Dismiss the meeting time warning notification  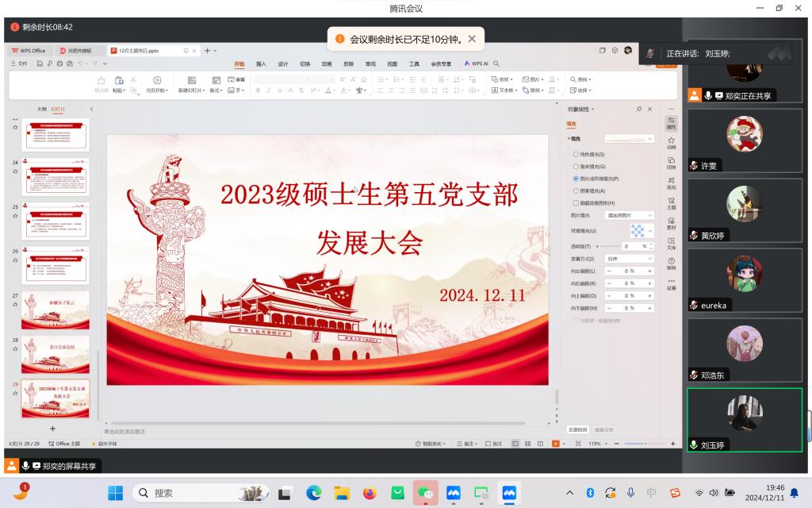pyautogui.click(x=472, y=38)
